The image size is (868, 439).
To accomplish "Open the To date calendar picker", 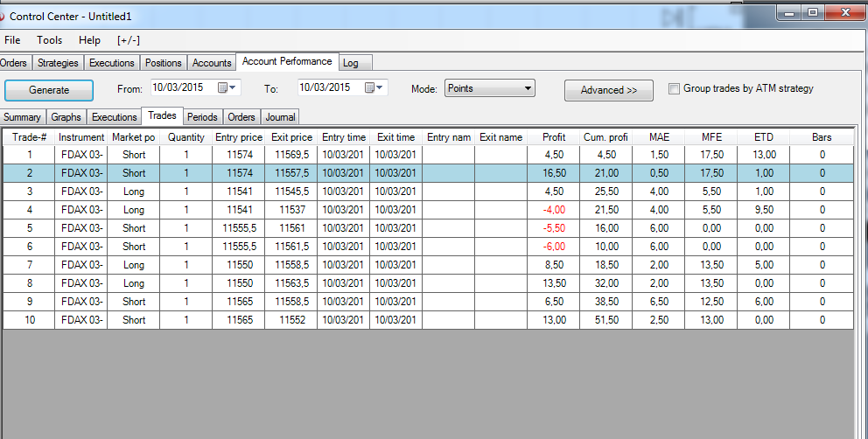I will tap(374, 87).
